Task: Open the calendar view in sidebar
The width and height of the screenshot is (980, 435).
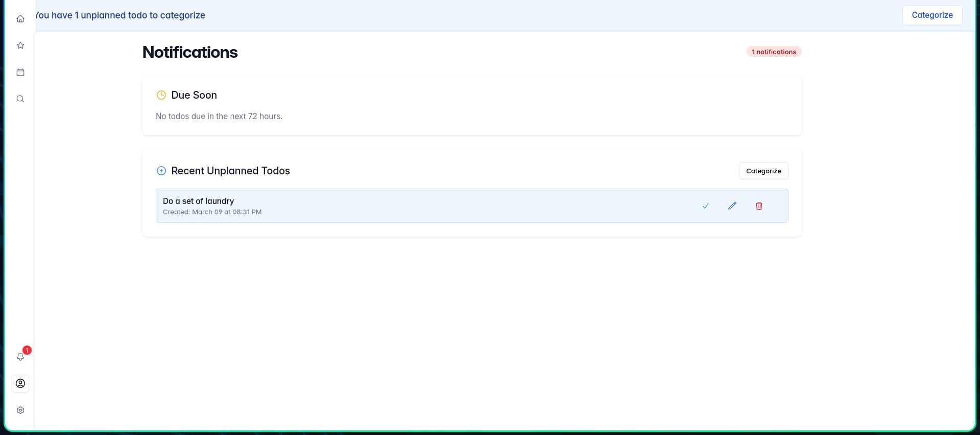Action: 20,72
